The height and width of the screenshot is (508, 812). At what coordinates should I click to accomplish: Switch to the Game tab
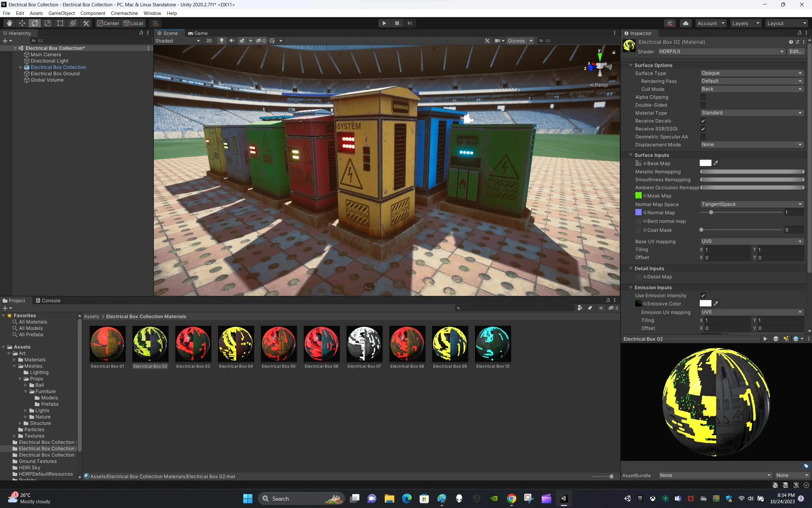click(198, 33)
